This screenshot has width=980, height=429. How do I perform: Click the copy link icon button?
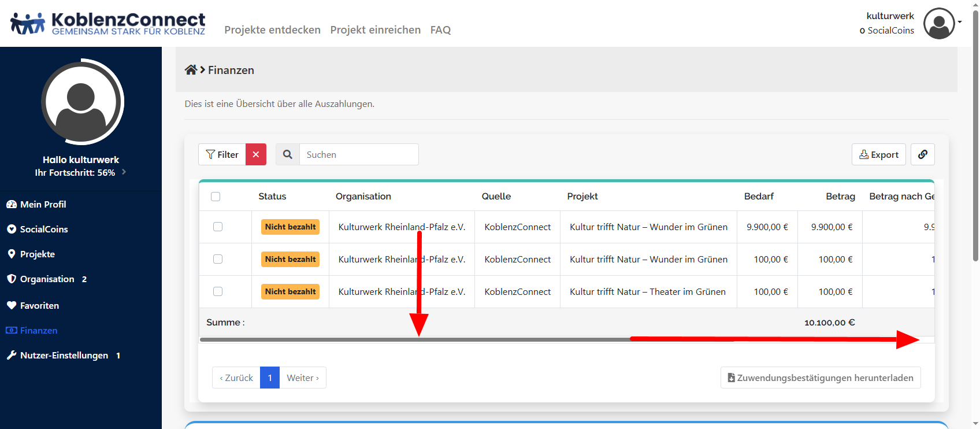point(922,154)
